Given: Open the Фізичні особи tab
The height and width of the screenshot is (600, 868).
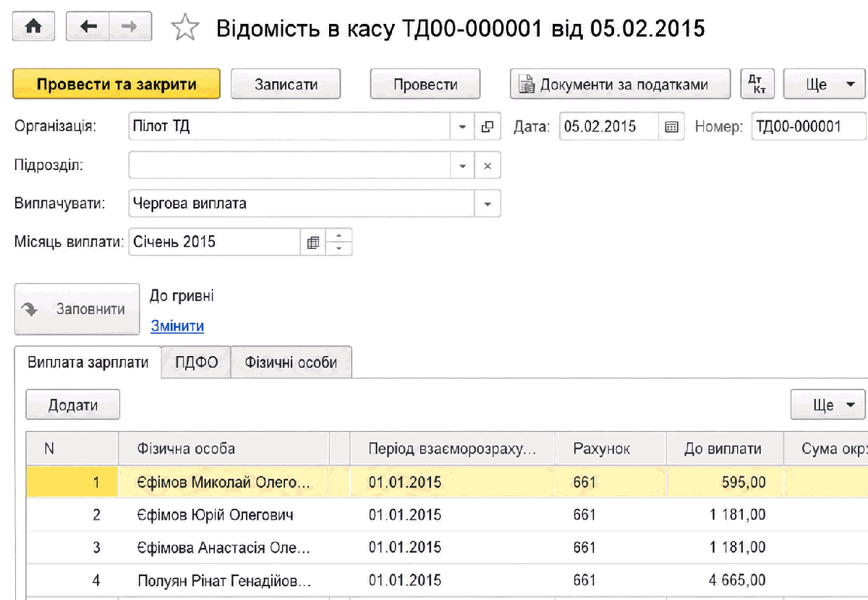Looking at the screenshot, I should click(x=291, y=362).
